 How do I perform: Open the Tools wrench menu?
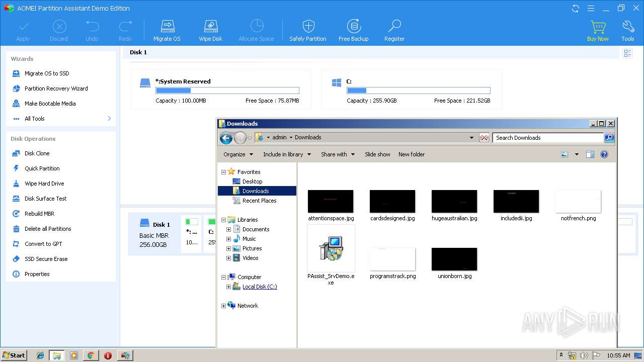[x=628, y=30]
